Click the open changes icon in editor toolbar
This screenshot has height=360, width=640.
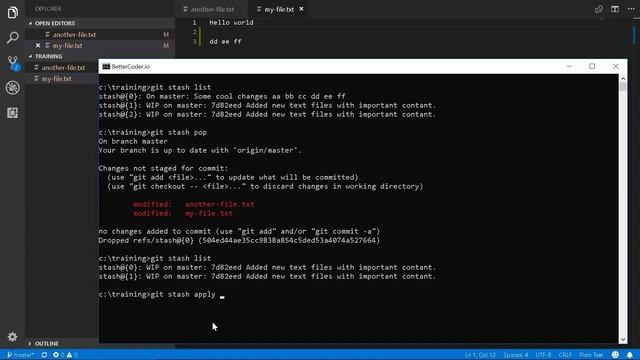pos(599,9)
